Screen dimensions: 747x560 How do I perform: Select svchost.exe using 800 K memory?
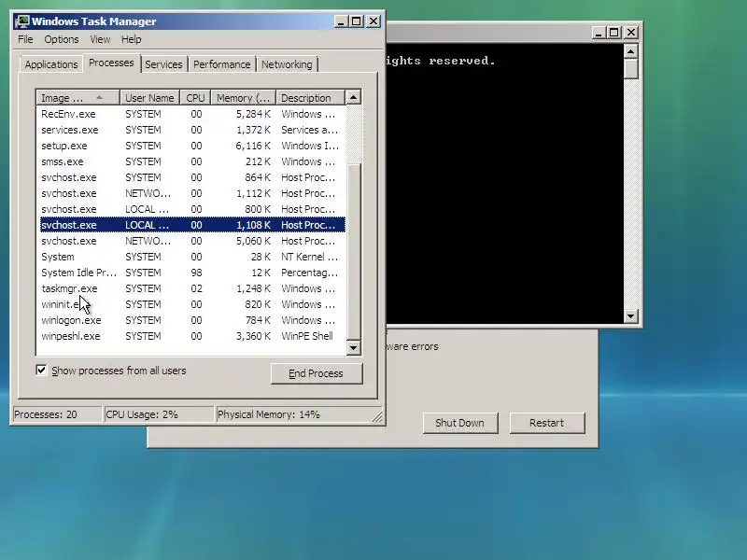(x=192, y=209)
